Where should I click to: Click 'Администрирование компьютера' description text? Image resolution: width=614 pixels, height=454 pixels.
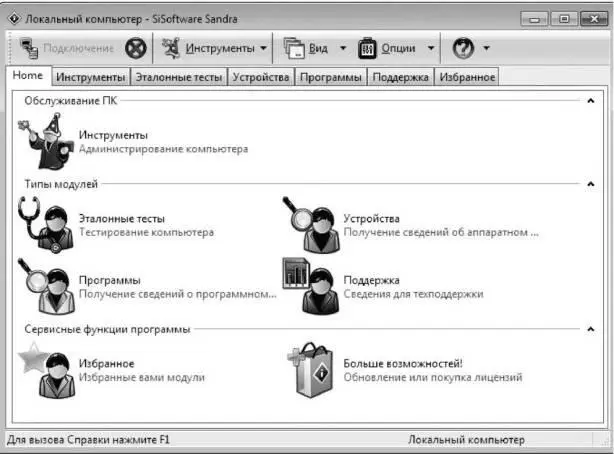tap(163, 149)
